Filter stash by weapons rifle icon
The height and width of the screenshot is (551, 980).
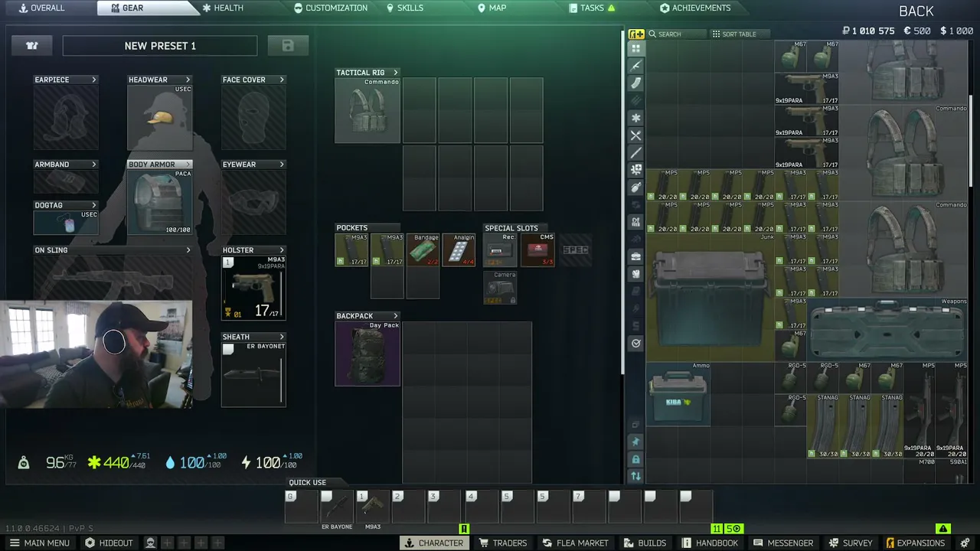[635, 66]
